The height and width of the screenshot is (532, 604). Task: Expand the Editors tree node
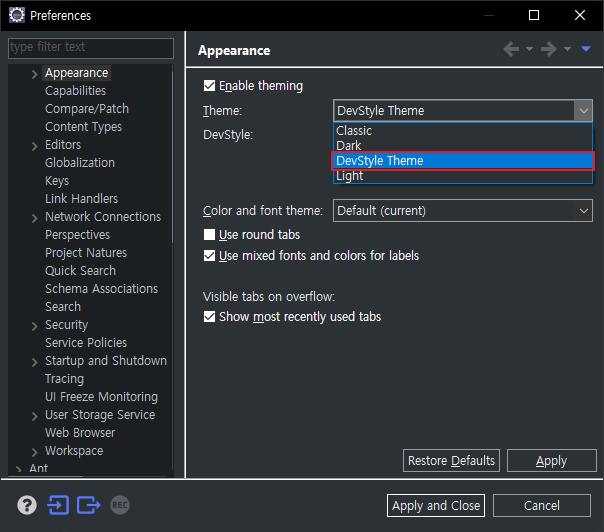click(x=34, y=146)
